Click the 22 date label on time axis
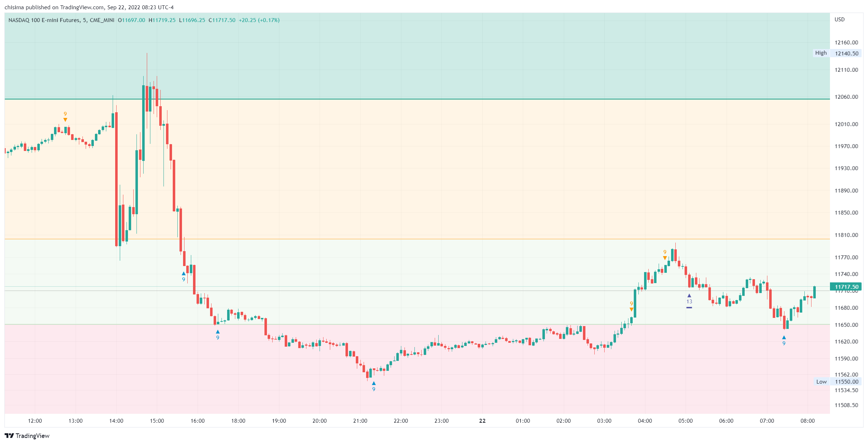Screen dimensions: 868x444 pyautogui.click(x=482, y=421)
